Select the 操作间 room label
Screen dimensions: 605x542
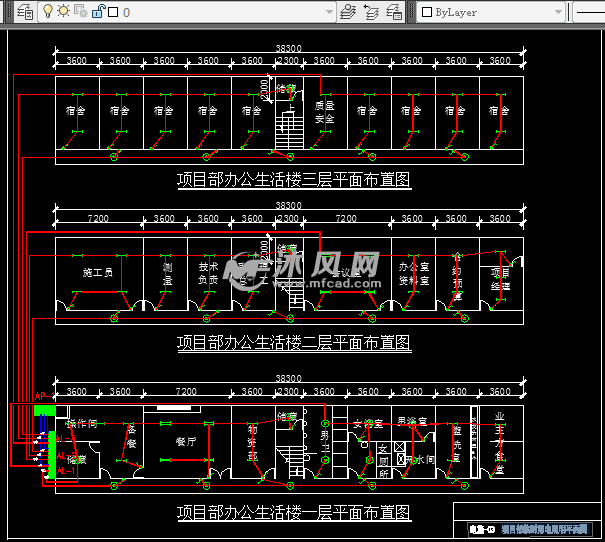[82, 424]
